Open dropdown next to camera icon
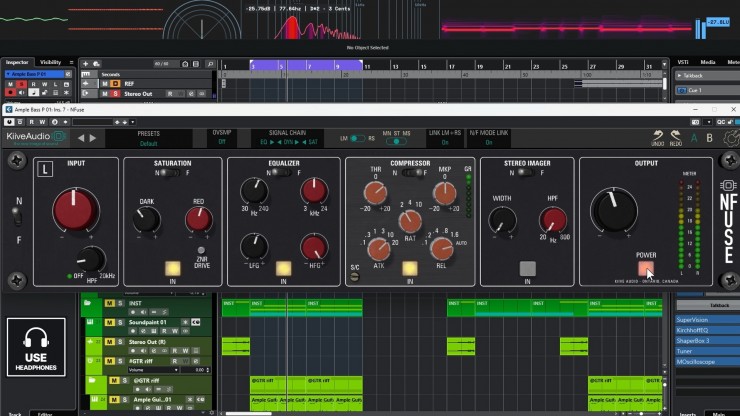 coord(708,122)
